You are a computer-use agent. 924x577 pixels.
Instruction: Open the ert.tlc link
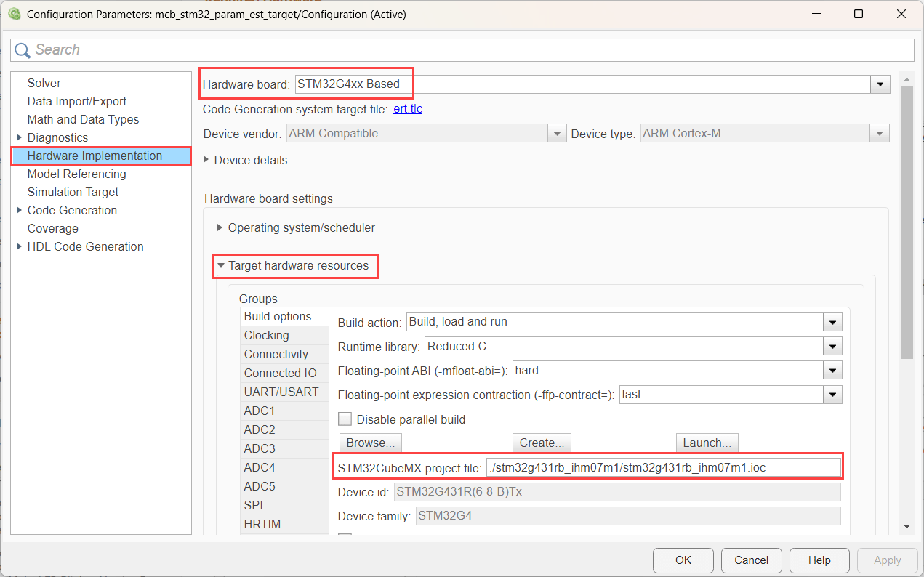click(407, 109)
